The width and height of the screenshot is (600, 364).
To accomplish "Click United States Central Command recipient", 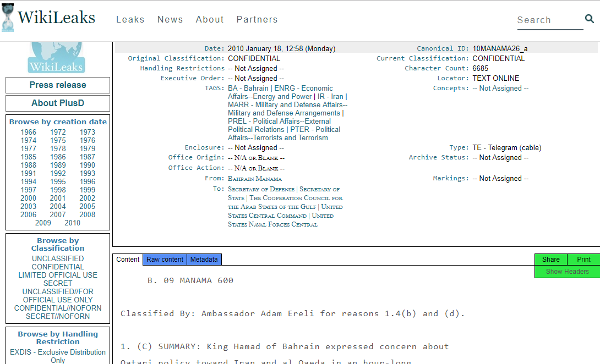I will click(x=286, y=211).
